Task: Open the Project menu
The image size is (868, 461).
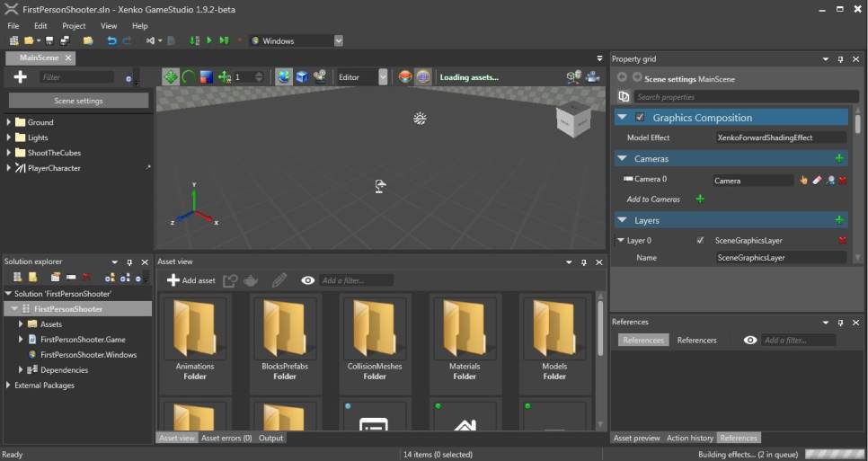Action: [x=74, y=26]
